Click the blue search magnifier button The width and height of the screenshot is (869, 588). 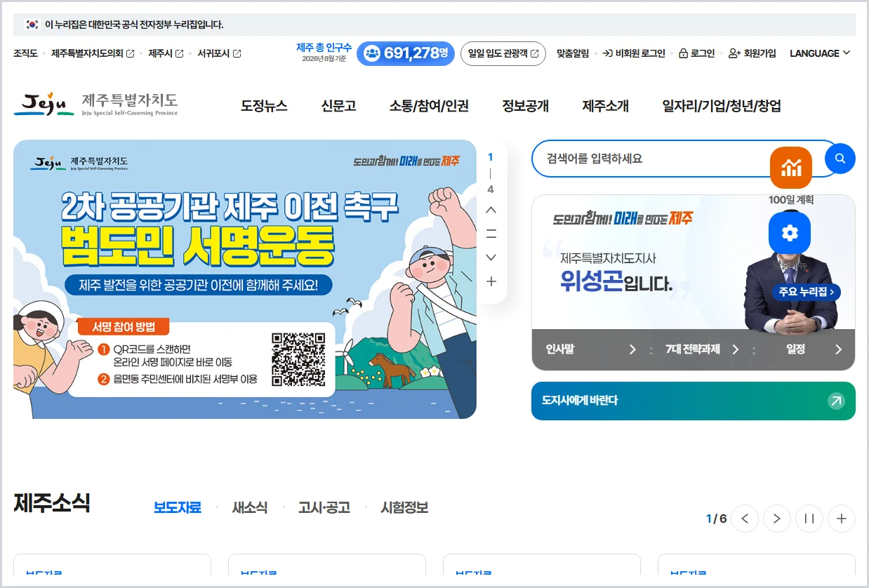[840, 159]
